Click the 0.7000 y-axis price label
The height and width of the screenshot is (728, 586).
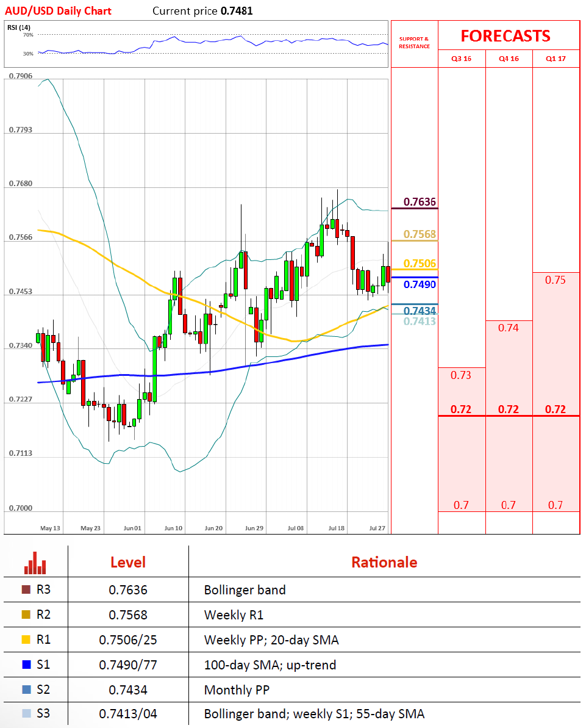(21, 508)
